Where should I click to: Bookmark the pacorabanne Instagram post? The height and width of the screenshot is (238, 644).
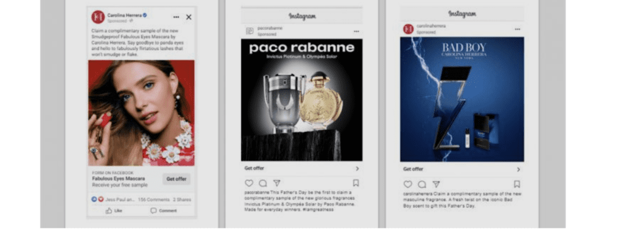pos(356,183)
